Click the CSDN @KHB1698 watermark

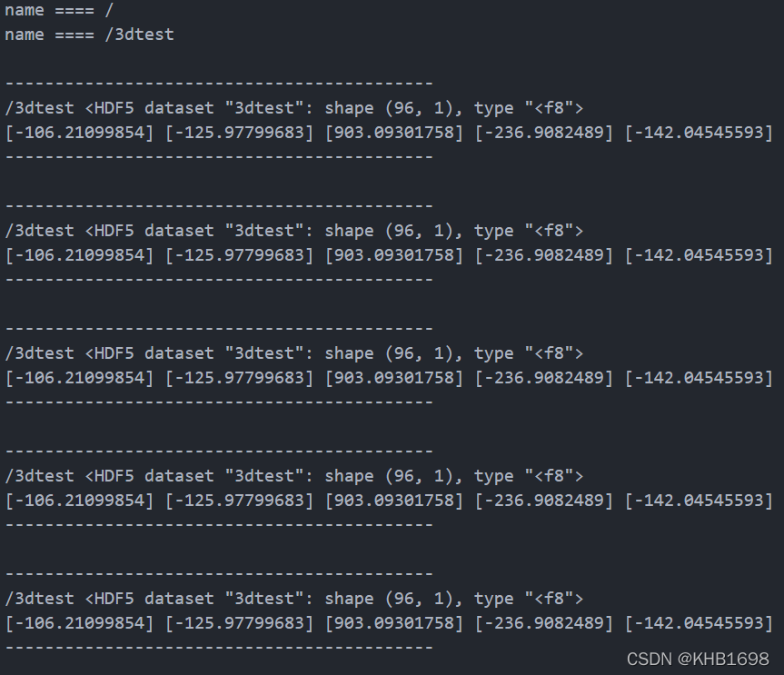pyautogui.click(x=698, y=659)
